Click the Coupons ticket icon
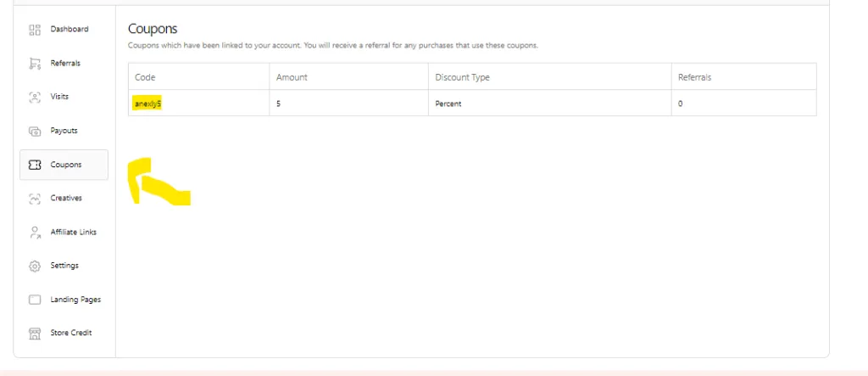The height and width of the screenshot is (376, 868). (35, 165)
